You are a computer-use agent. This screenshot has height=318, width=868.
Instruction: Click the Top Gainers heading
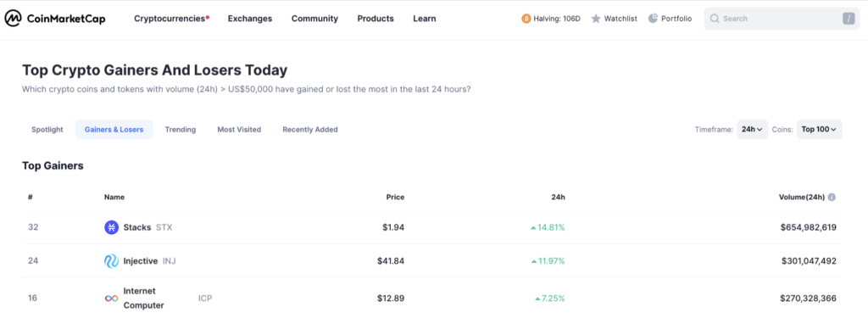pyautogui.click(x=53, y=165)
